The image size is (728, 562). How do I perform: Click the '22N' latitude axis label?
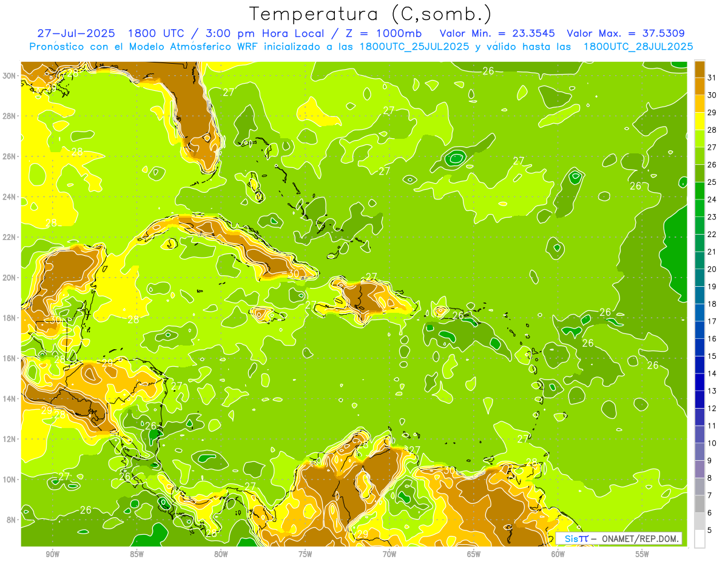coord(9,237)
